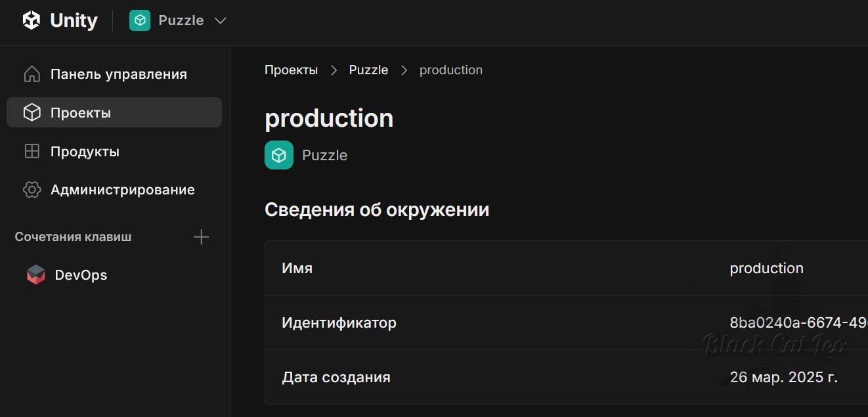Image resolution: width=868 pixels, height=417 pixels.
Task: Navigate to Проекты in the breadcrumb
Action: tap(291, 70)
